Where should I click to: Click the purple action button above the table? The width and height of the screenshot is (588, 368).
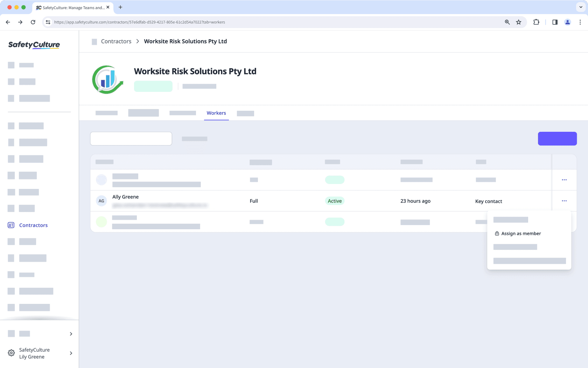557,138
